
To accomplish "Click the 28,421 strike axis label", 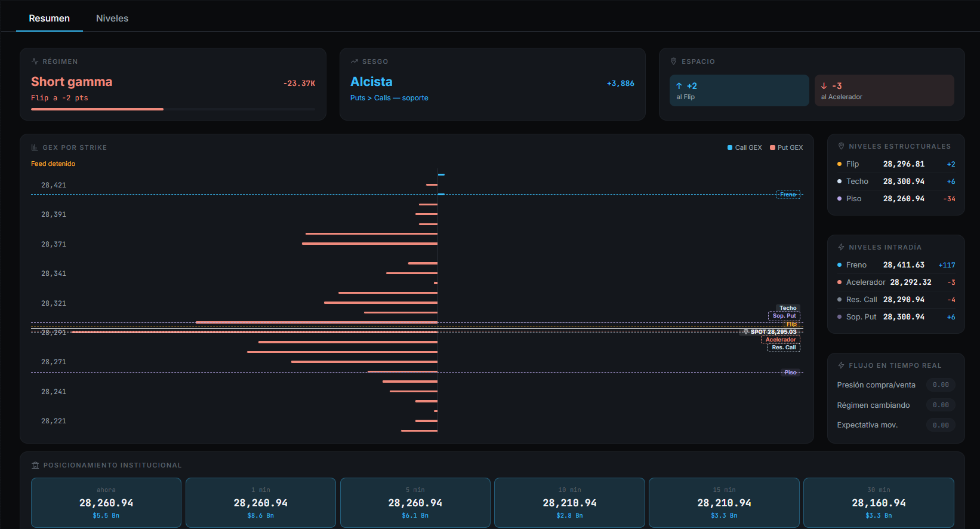I will pos(54,185).
